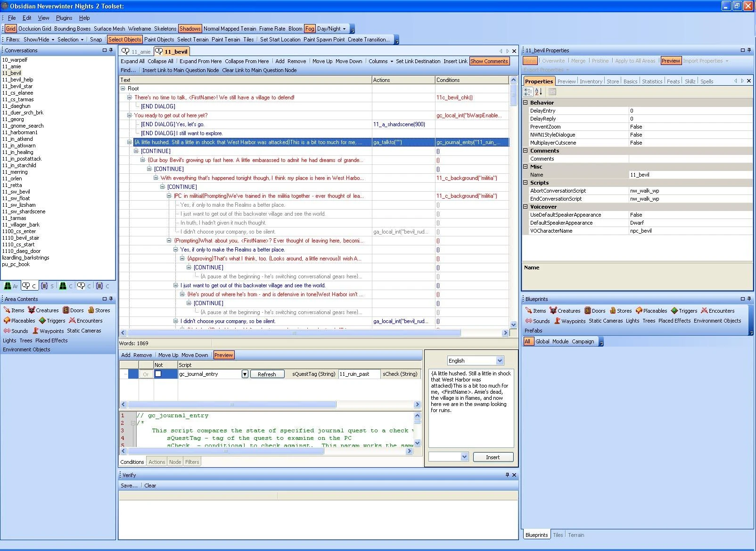Toggle Fog rendering
This screenshot has width=756, height=551.
pos(310,29)
